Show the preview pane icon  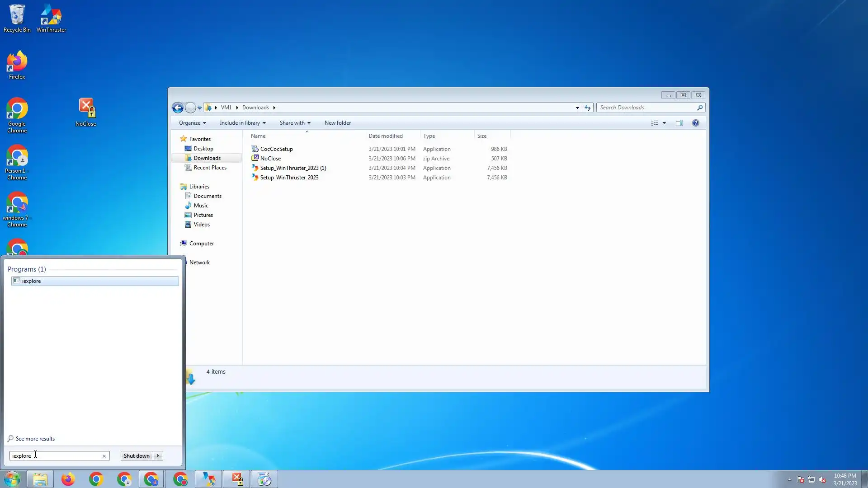click(679, 123)
